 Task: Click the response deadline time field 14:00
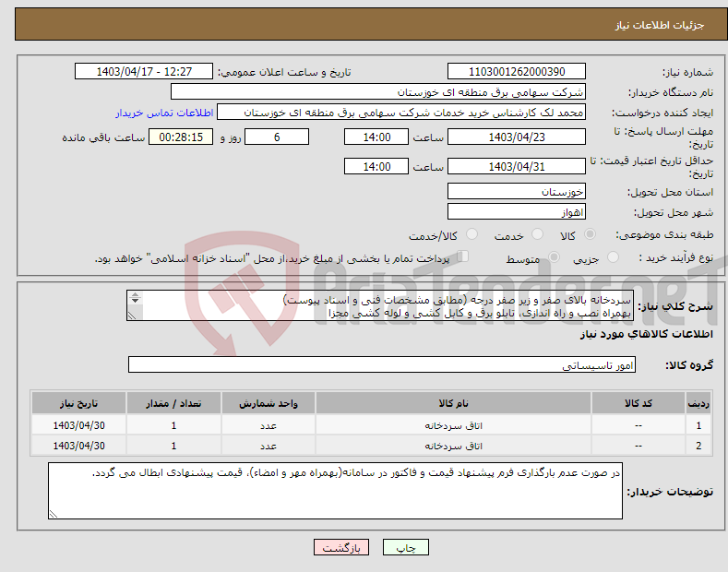coord(376,137)
